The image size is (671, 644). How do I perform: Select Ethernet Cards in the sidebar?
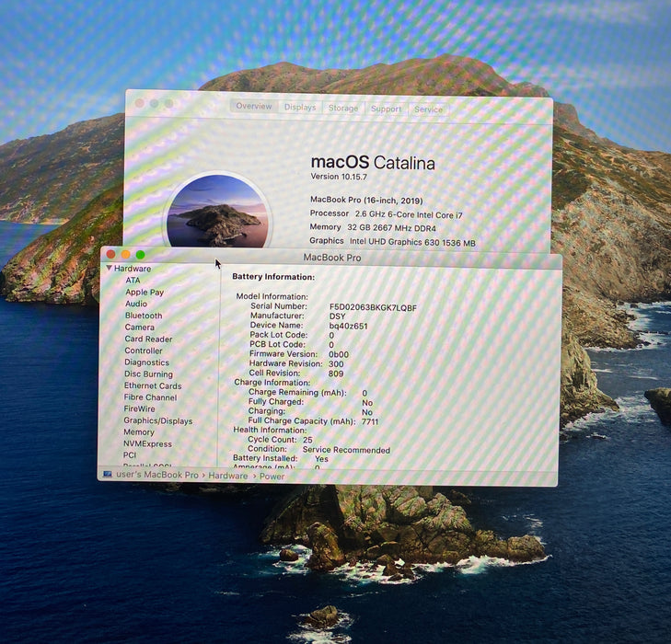(153, 385)
